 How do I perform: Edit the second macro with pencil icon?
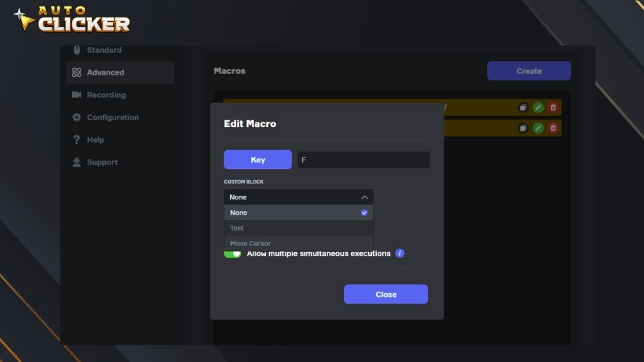[x=538, y=128]
